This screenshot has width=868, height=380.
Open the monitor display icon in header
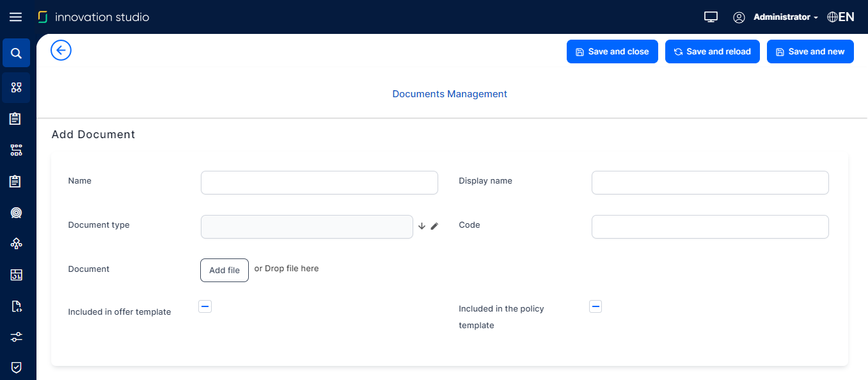coord(711,17)
